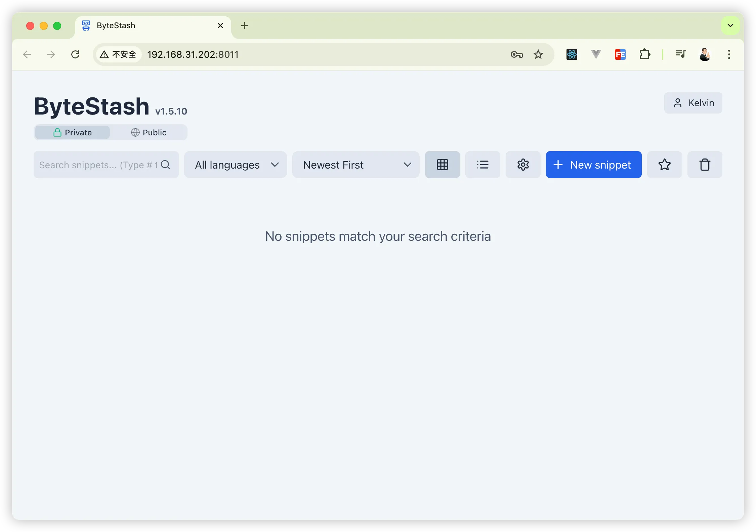This screenshot has height=532, width=756.
Task: Open Vue DevTools extension
Action: (x=596, y=54)
